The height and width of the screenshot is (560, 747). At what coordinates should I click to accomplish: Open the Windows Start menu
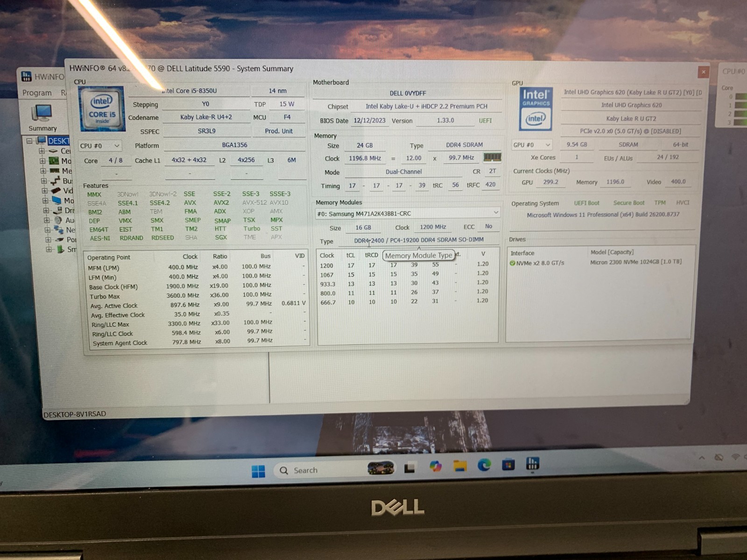click(258, 471)
